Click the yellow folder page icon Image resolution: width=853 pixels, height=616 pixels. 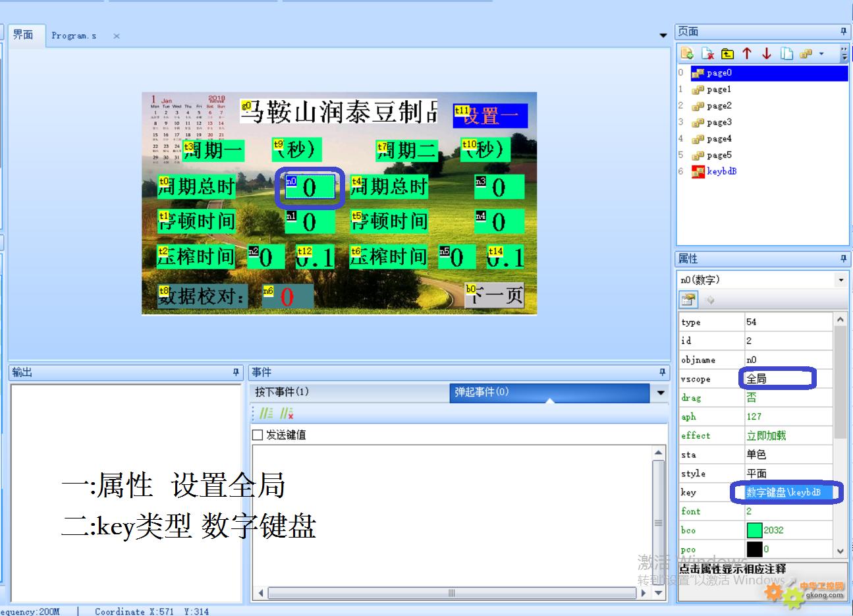point(727,54)
